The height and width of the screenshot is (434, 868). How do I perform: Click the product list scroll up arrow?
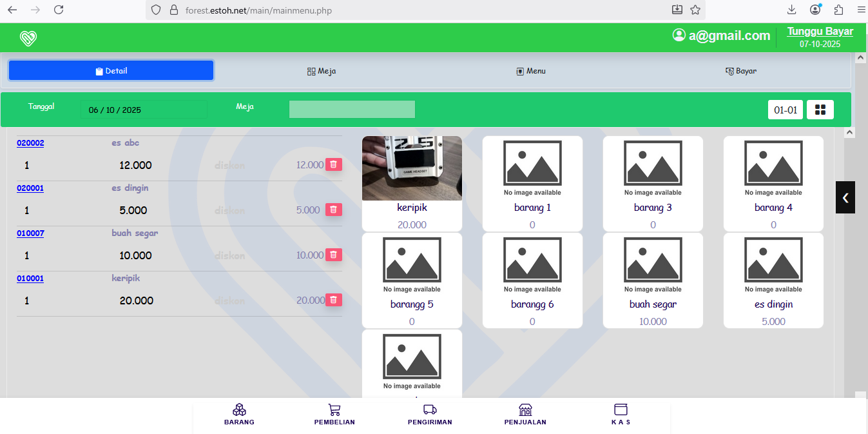click(x=849, y=132)
